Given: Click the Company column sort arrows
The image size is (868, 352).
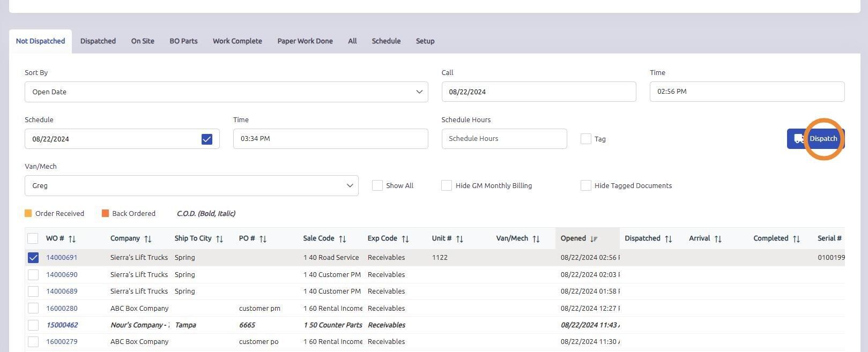Looking at the screenshot, I should tap(148, 239).
